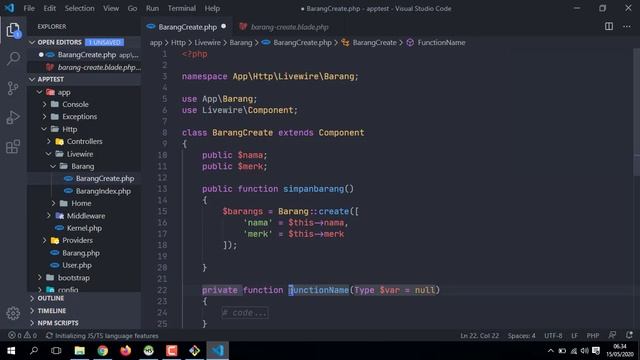This screenshot has height=360, width=640.
Task: Open Google Chrome from the taskbar
Action: point(102,351)
